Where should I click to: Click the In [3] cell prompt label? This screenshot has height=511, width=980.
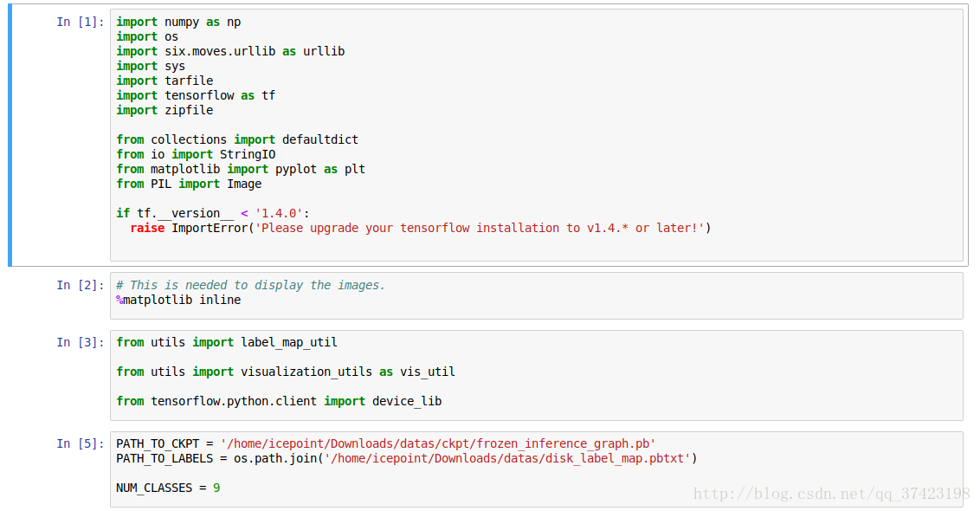pyautogui.click(x=80, y=342)
